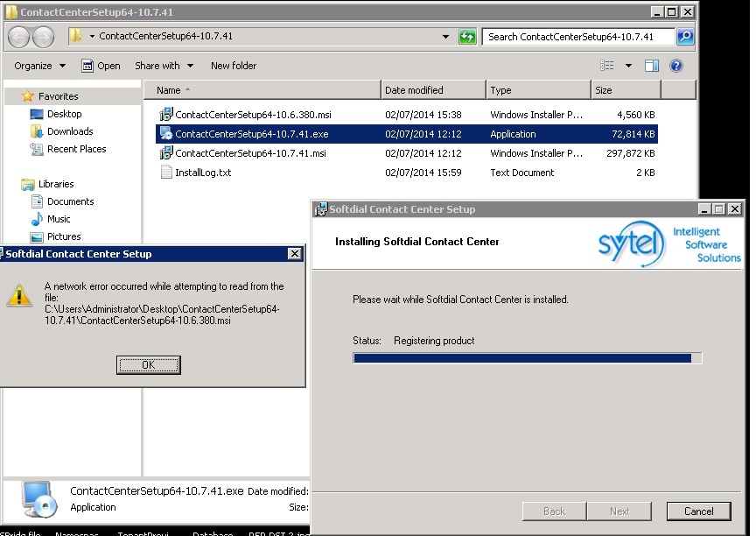Select ContactCenterSetup64-10.6.380.msi file name

(253, 115)
